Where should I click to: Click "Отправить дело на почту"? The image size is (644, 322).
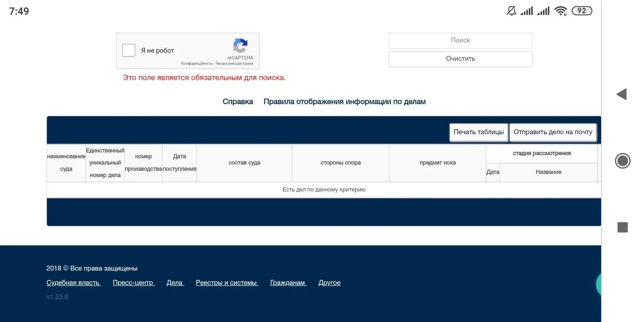[553, 132]
